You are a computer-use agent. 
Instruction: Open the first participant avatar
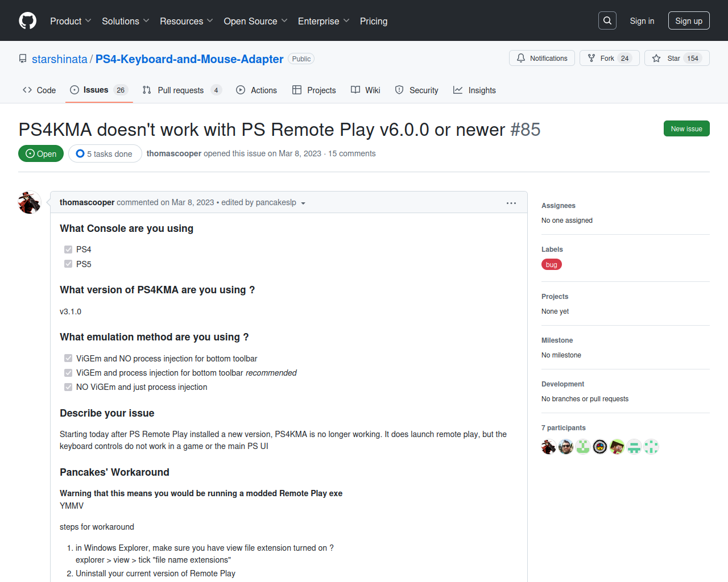click(x=549, y=447)
